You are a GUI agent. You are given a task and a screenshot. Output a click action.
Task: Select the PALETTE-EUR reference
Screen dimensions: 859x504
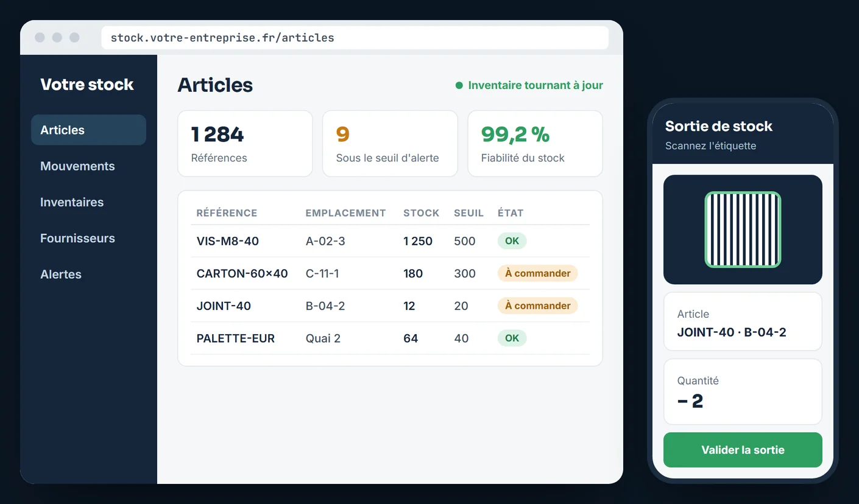[235, 338]
